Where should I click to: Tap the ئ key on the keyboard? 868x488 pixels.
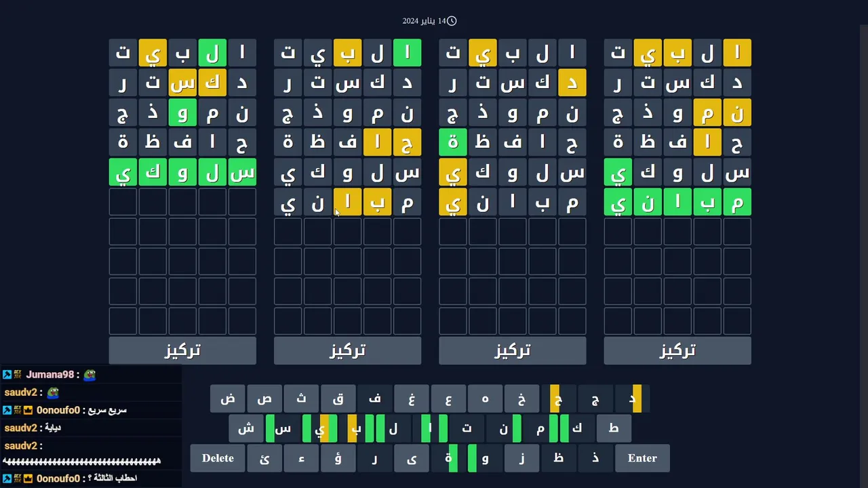[264, 458]
